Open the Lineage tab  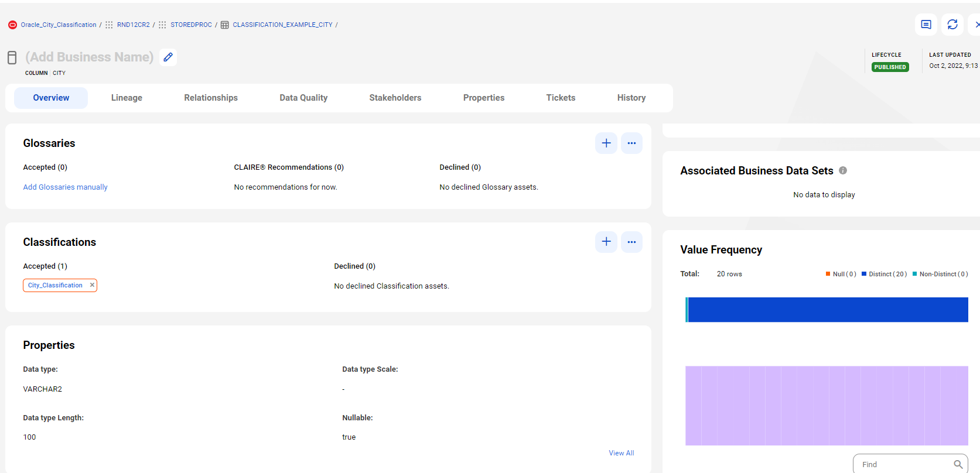pyautogui.click(x=127, y=98)
